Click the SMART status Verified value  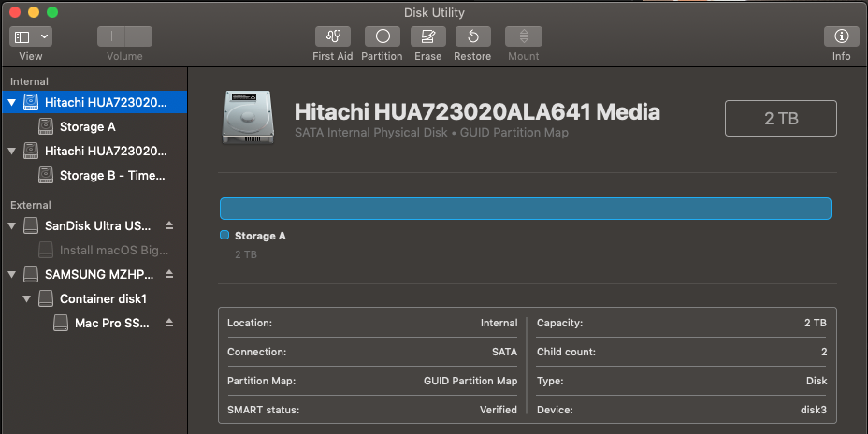(499, 411)
